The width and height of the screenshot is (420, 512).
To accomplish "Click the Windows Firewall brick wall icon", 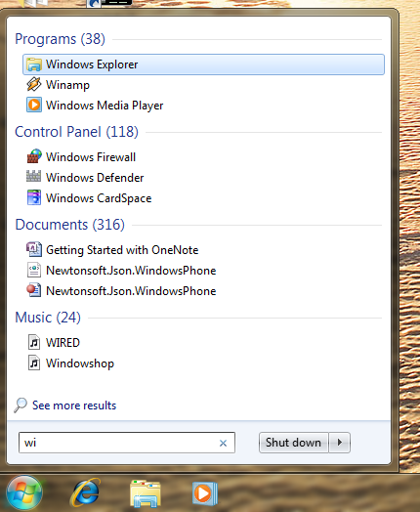I will coord(34,156).
